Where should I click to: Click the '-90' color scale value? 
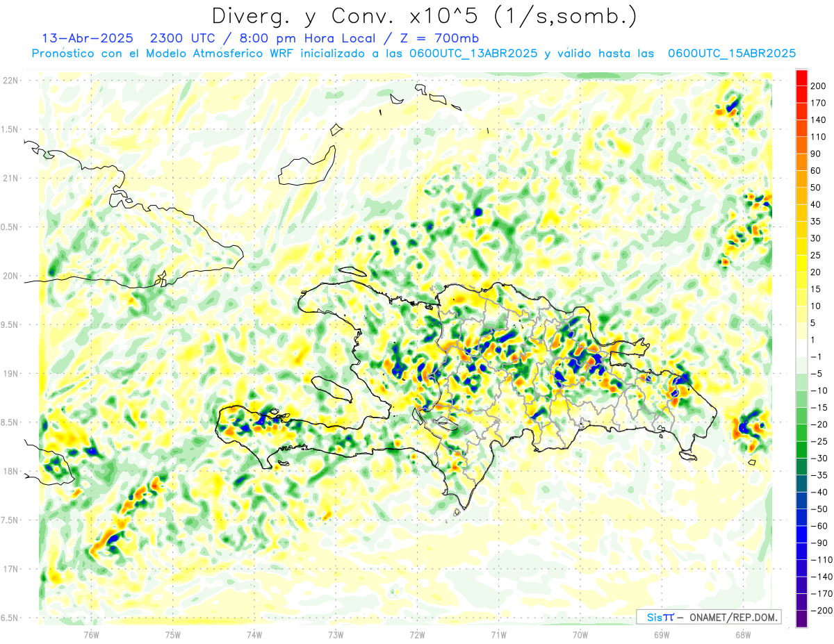point(818,543)
